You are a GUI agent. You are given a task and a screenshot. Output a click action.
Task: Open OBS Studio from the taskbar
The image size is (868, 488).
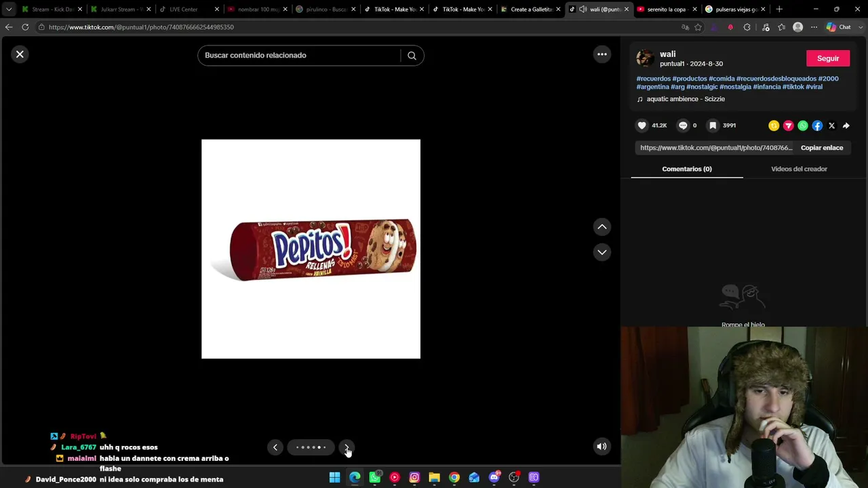coord(514,478)
